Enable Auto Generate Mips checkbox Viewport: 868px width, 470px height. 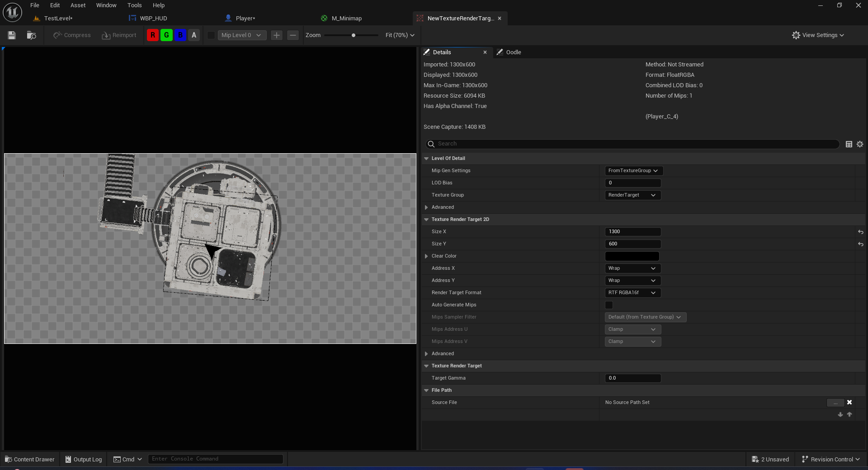tap(609, 305)
